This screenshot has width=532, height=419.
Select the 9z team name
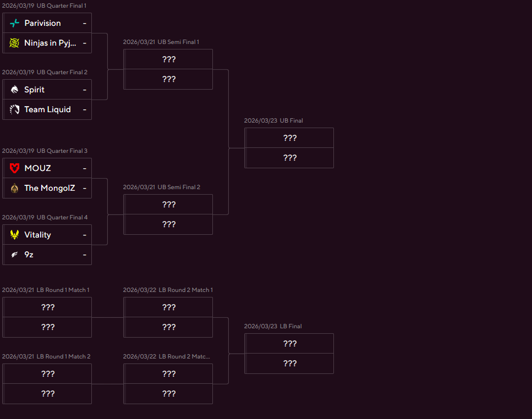click(29, 255)
